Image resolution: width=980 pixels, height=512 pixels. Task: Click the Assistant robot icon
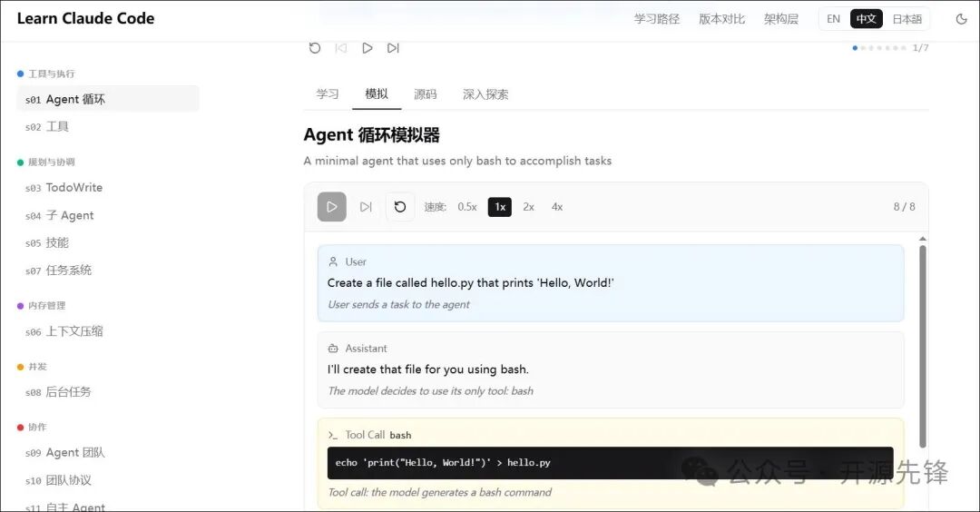point(333,349)
